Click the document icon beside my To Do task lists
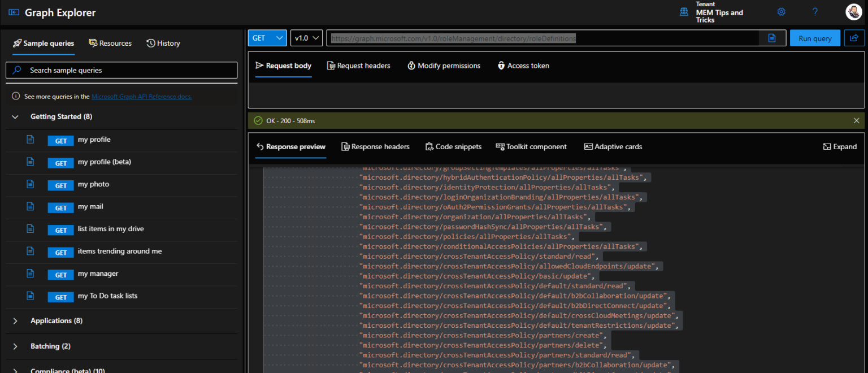 [30, 297]
